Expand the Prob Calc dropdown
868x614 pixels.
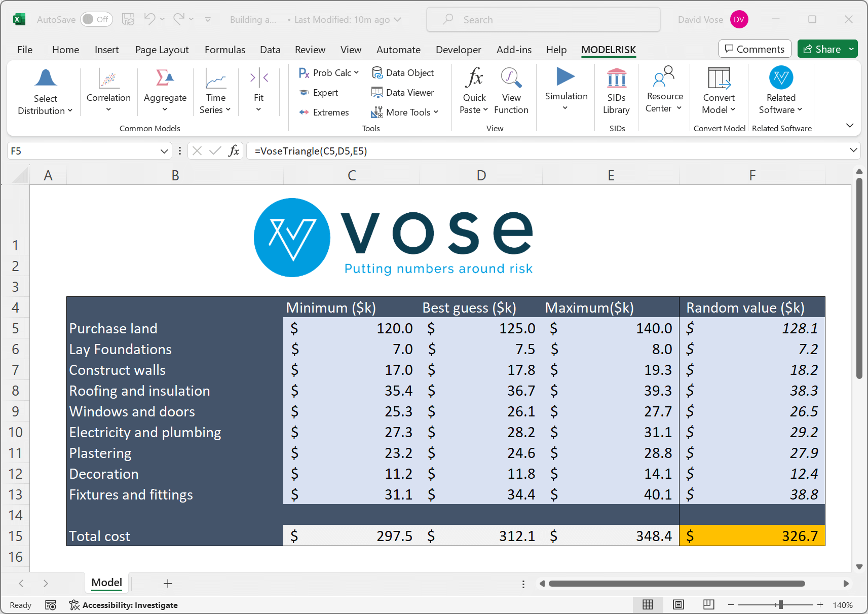tap(356, 72)
